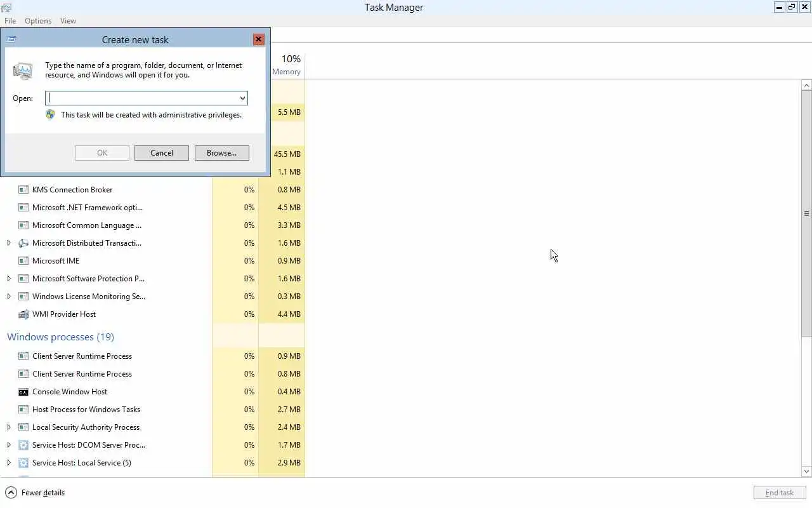The width and height of the screenshot is (812, 508).
Task: Click the Windows License Monitoring icon
Action: (23, 297)
